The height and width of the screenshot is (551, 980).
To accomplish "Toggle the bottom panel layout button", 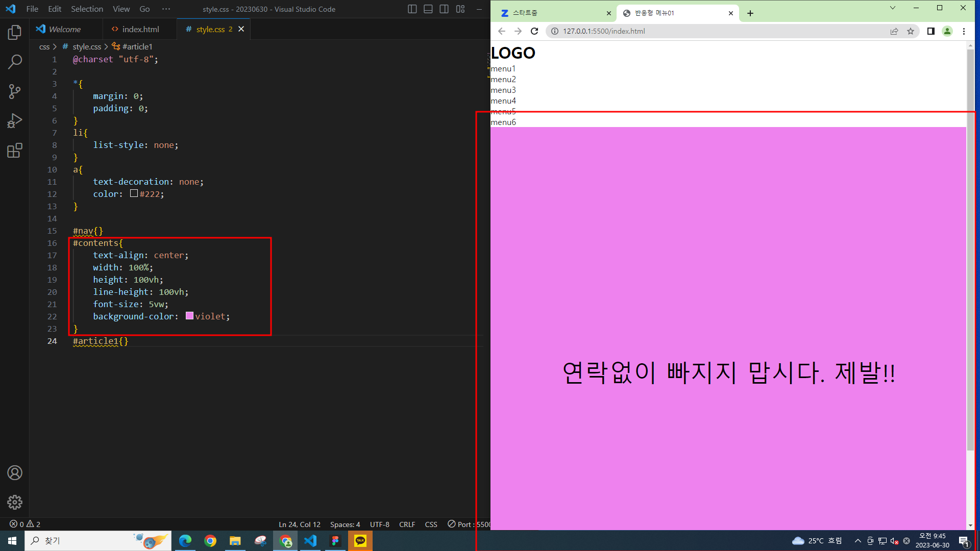I will [428, 9].
